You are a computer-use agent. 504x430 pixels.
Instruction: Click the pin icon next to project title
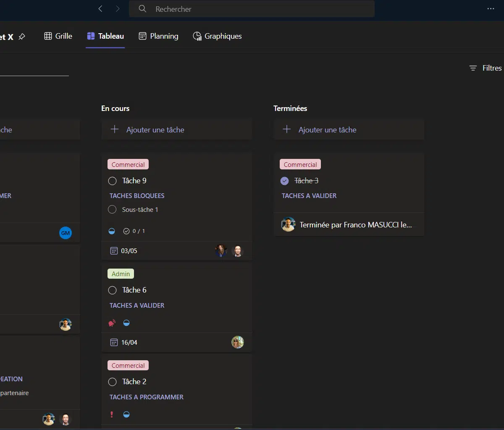(22, 37)
